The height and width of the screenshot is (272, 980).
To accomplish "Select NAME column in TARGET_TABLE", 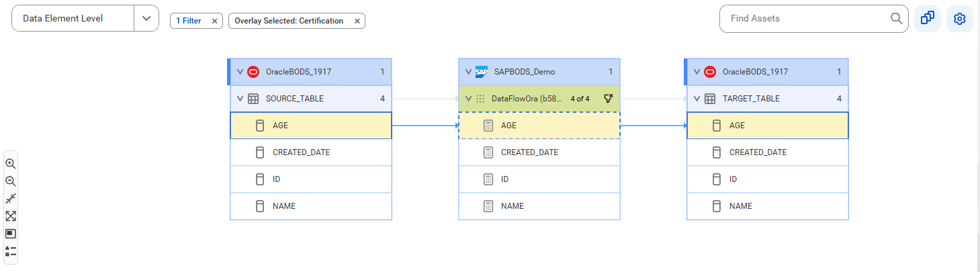I will [768, 206].
